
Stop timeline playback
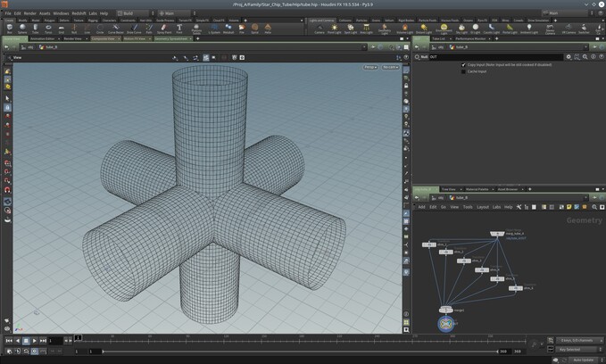(x=26, y=341)
